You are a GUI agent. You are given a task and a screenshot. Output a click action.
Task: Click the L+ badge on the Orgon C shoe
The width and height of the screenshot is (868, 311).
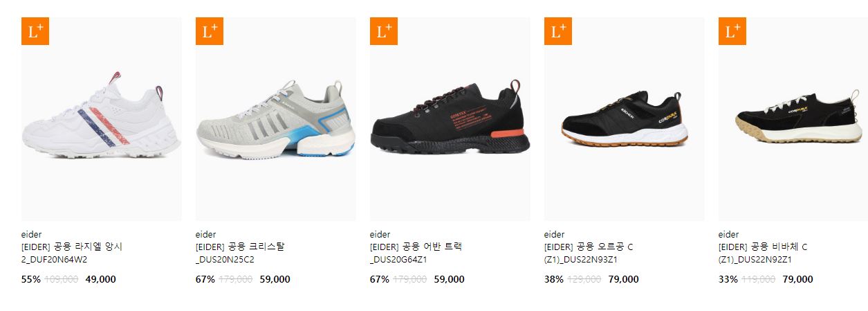558,31
